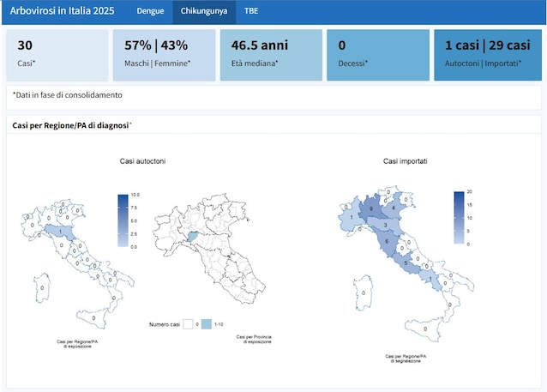Click the 'Casi per Regione/PA di esposizione' caption
Screen dimensions: 547x392
pos(77,344)
